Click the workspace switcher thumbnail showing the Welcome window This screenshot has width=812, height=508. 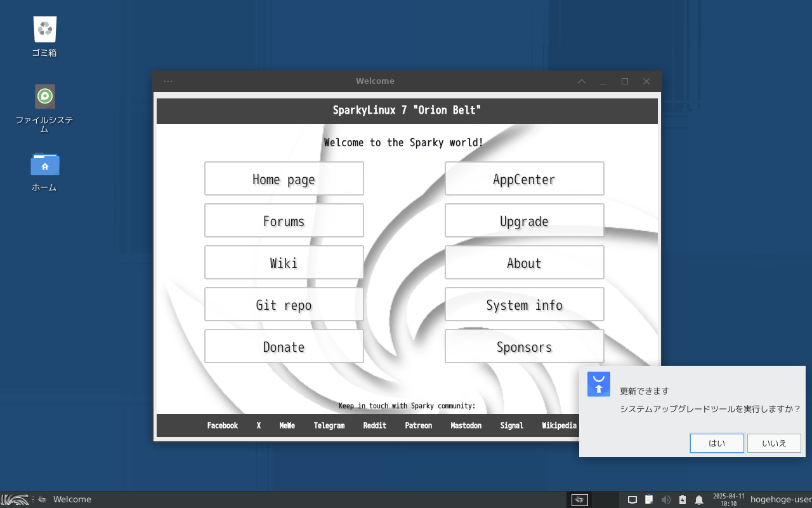[x=579, y=500]
